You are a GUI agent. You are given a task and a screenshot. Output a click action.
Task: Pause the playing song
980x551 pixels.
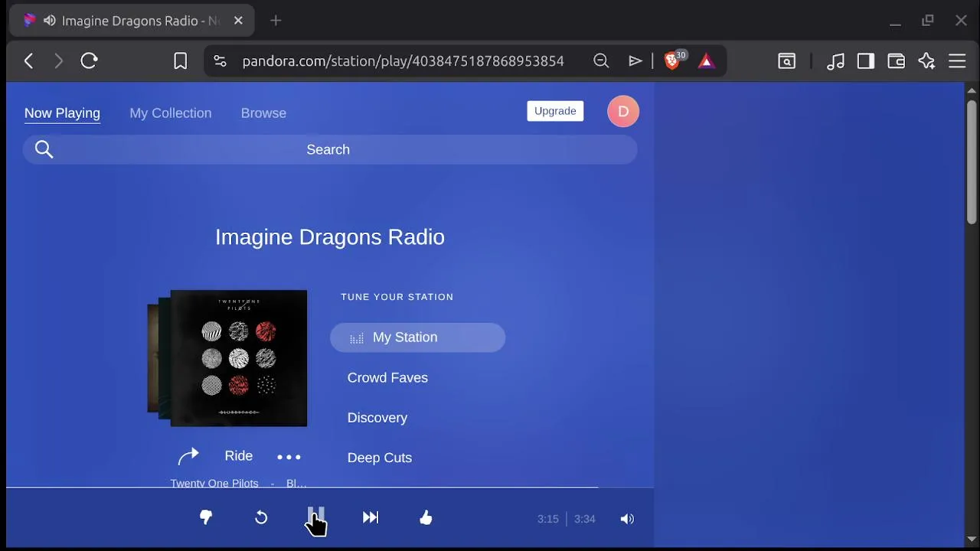pos(316,517)
